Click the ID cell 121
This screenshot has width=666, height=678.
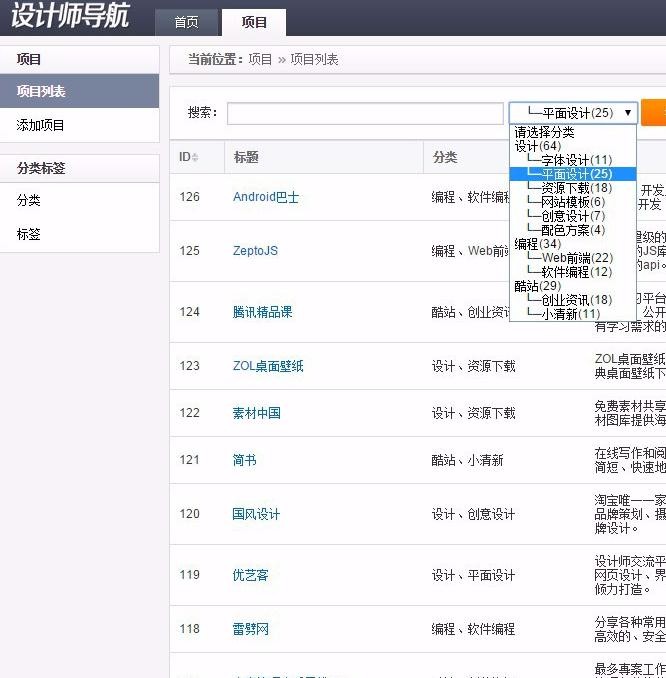tap(189, 460)
